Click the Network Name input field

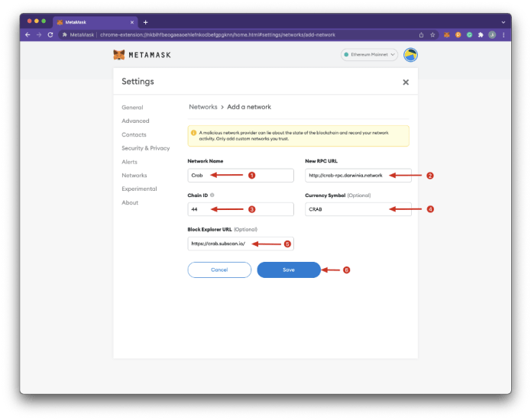(x=241, y=176)
